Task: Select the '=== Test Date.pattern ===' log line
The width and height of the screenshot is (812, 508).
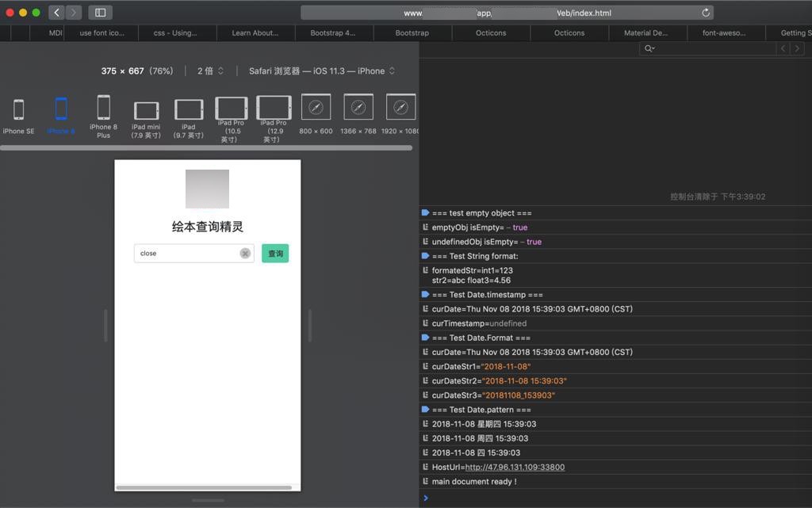Action: 615,411
